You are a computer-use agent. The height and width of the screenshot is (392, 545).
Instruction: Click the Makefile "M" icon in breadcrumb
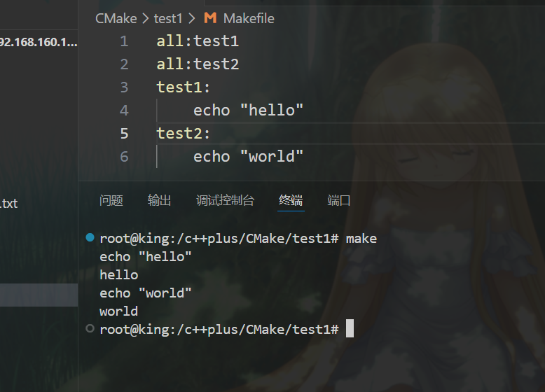pos(210,18)
